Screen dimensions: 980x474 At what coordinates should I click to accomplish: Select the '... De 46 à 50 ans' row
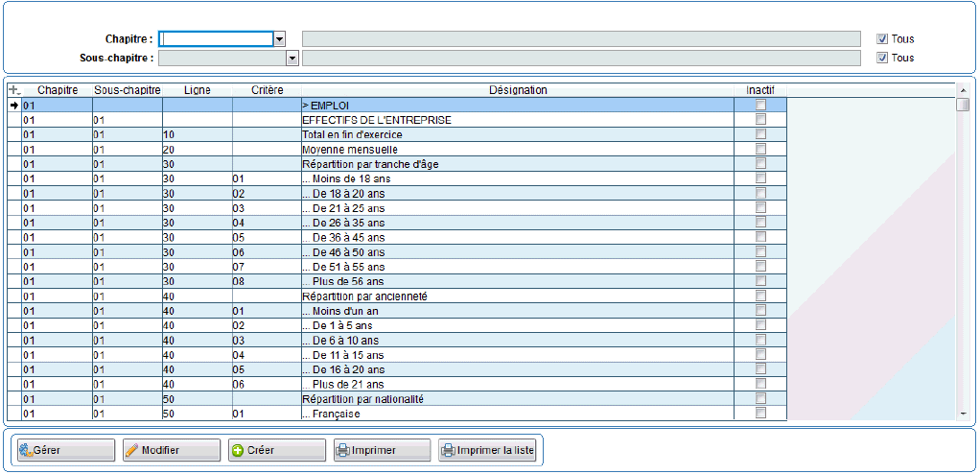point(397,251)
